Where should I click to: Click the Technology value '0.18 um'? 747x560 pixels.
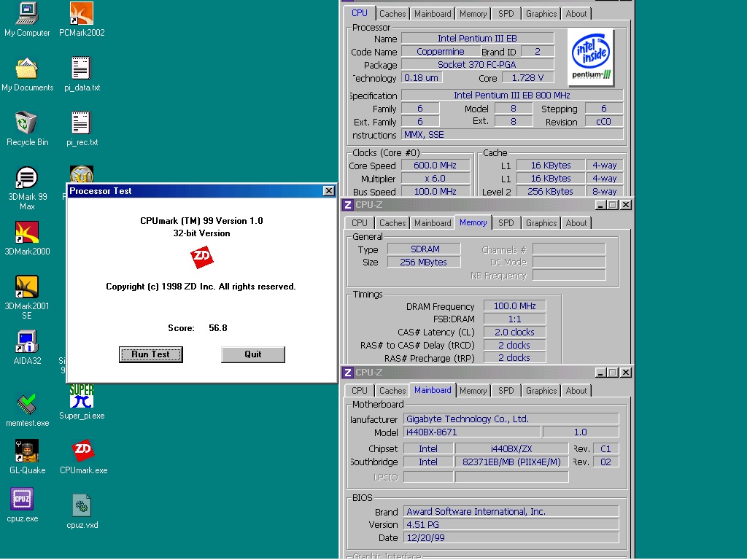421,77
